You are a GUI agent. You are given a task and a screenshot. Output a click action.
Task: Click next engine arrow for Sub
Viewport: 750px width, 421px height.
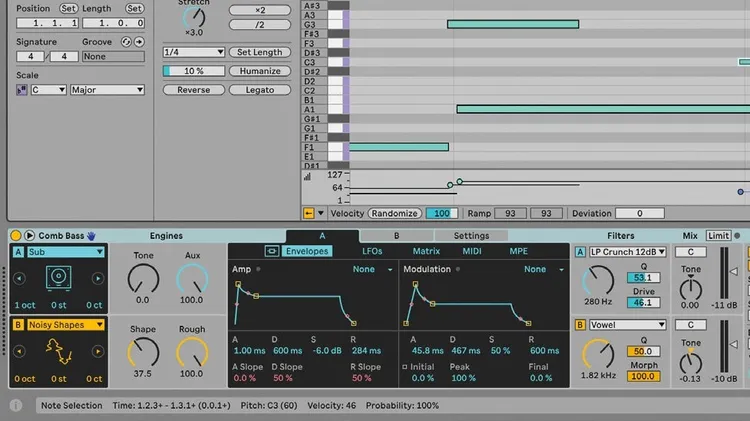click(x=98, y=278)
